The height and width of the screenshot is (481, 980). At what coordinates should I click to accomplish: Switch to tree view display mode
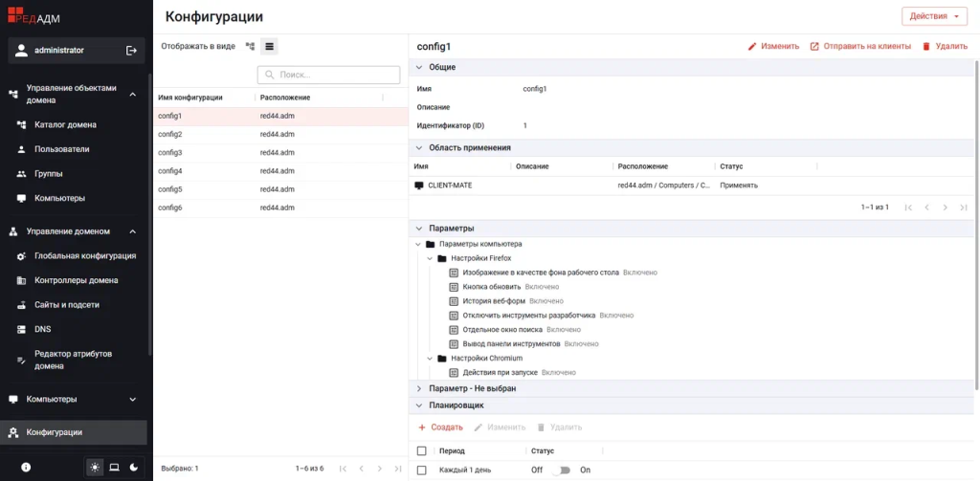(x=251, y=46)
